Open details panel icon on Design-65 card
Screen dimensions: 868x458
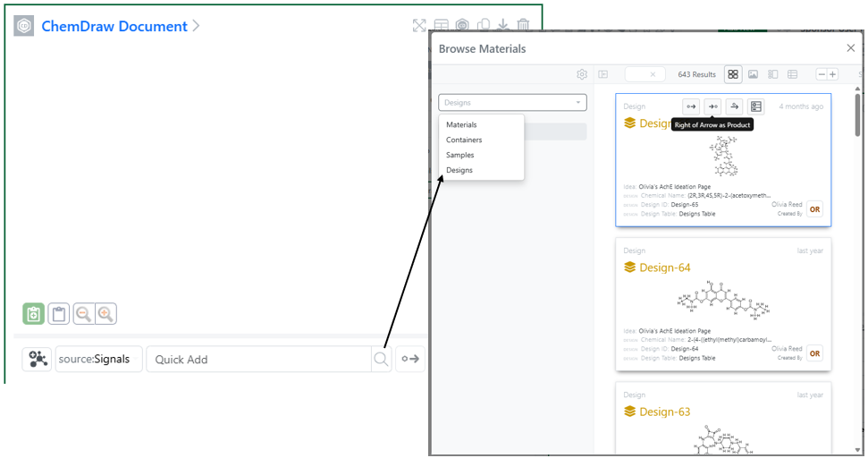tap(755, 106)
